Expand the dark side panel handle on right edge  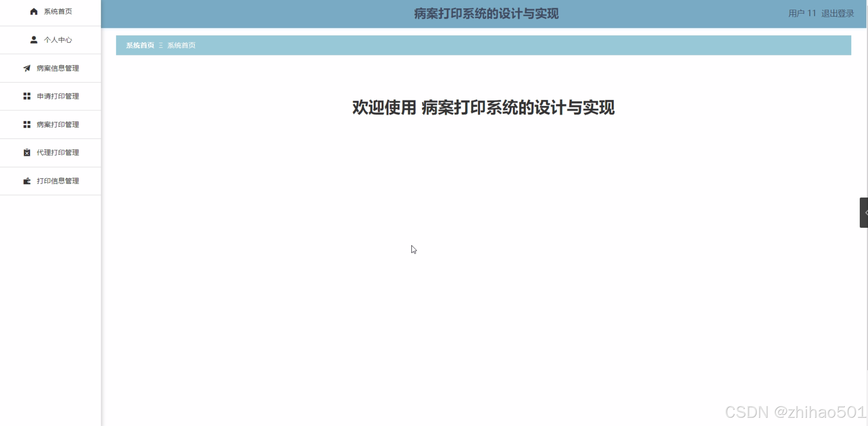pyautogui.click(x=864, y=213)
